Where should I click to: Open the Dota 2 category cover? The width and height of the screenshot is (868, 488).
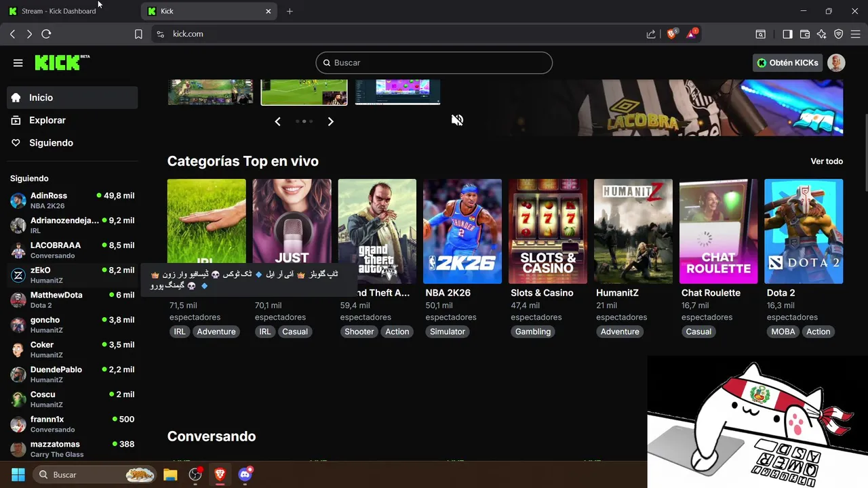coord(804,231)
